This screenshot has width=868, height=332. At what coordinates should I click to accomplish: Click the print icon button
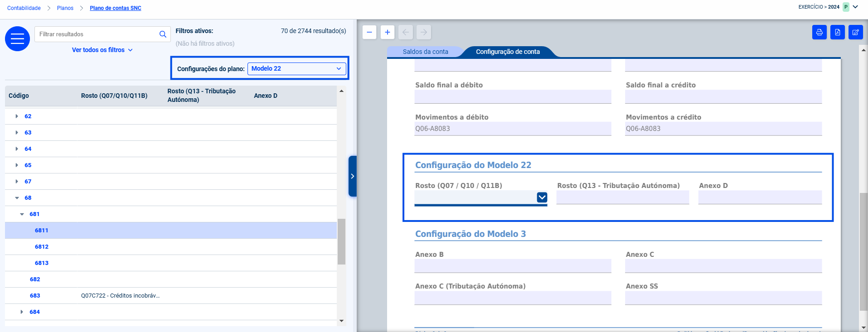[x=820, y=32]
